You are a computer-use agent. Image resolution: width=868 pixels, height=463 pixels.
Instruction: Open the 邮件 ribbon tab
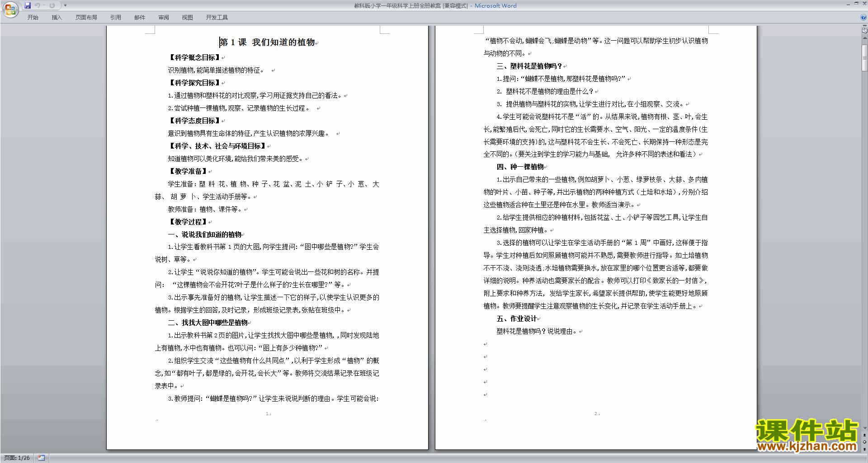point(140,17)
